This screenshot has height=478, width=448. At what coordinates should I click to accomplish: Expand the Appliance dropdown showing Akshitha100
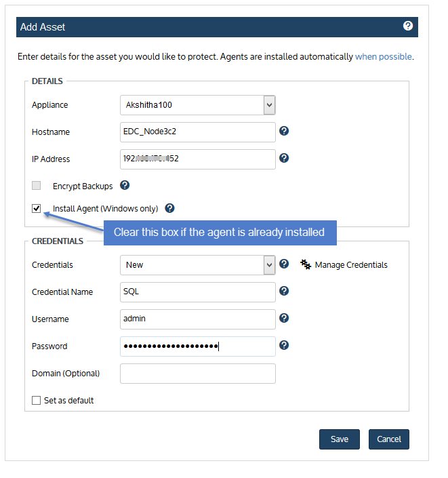tap(198, 105)
